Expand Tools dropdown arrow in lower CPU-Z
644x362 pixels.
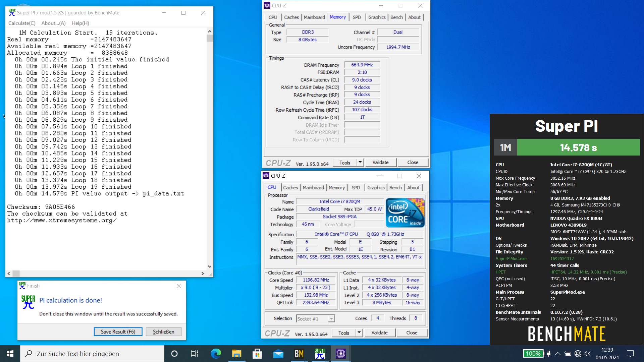pos(359,333)
